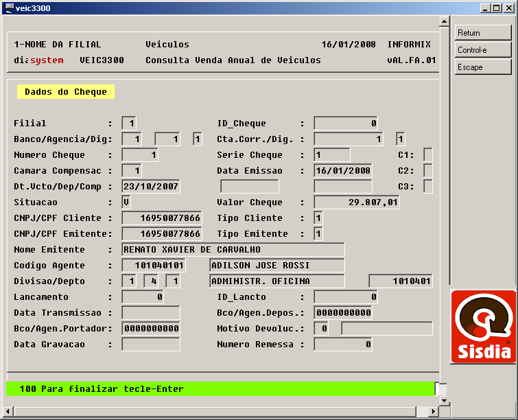This screenshot has width=518, height=420.
Task: Click the Sisdia logo image
Action: tap(483, 327)
